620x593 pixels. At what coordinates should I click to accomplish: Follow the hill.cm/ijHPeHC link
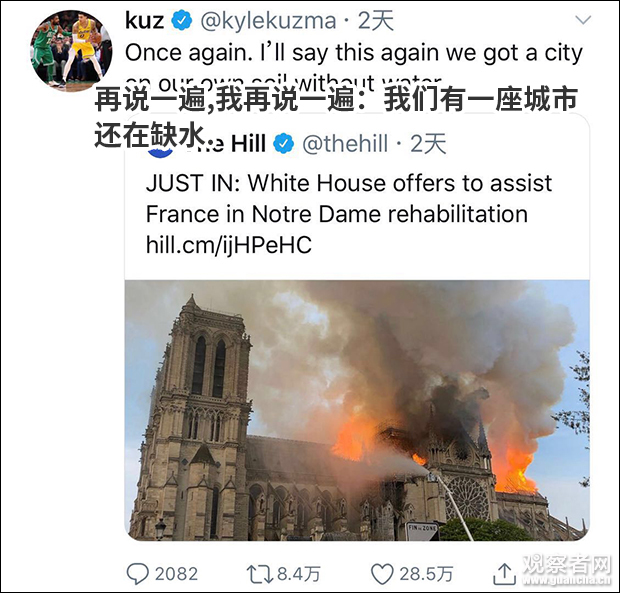229,245
